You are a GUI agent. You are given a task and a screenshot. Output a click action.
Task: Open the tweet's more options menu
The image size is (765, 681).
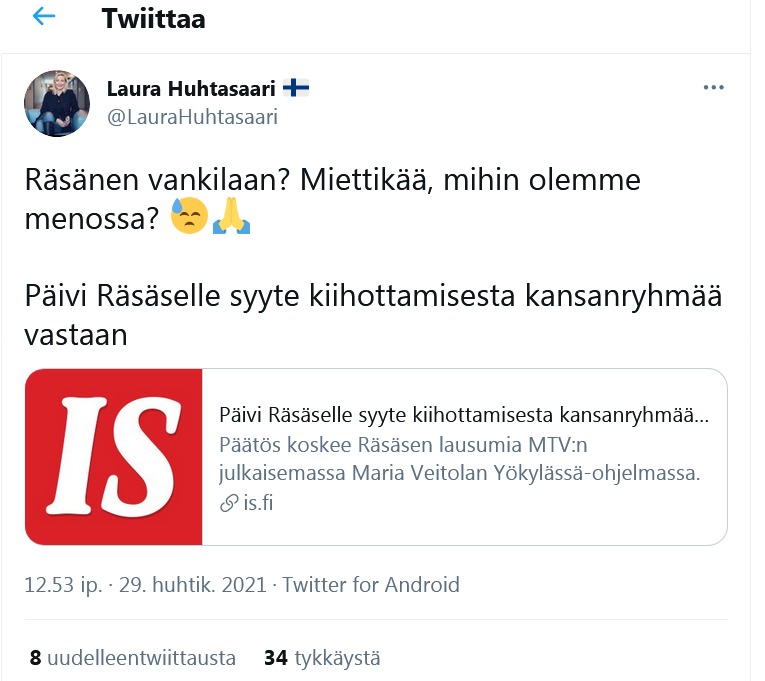tap(713, 88)
